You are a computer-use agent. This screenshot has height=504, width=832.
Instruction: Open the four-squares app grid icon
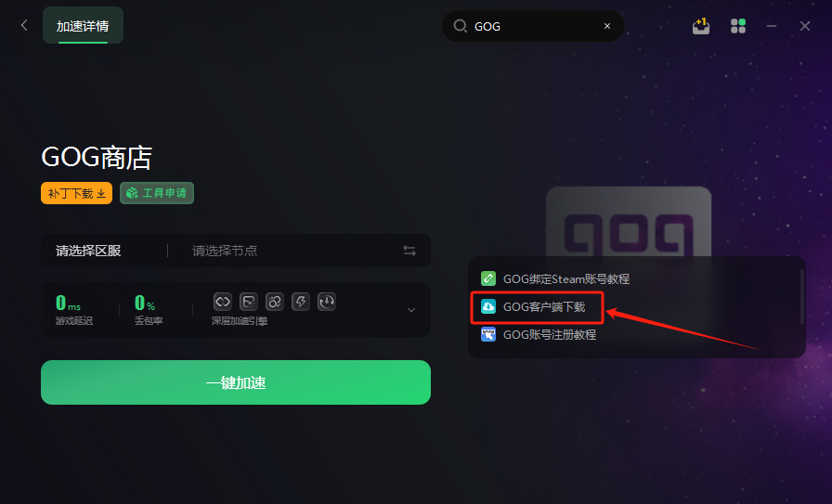point(738,26)
